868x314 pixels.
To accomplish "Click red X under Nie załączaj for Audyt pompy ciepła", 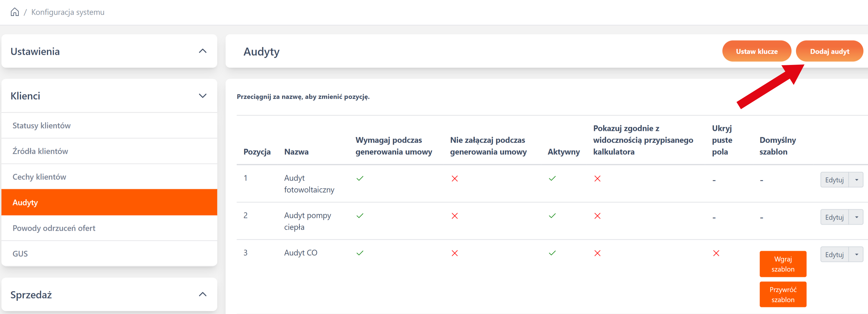I will [454, 216].
